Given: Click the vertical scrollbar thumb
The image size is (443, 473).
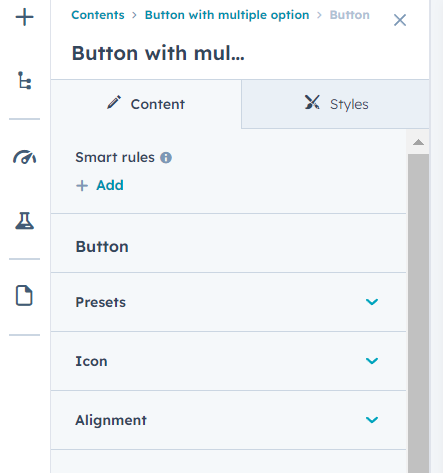Looking at the screenshot, I should [x=418, y=313].
